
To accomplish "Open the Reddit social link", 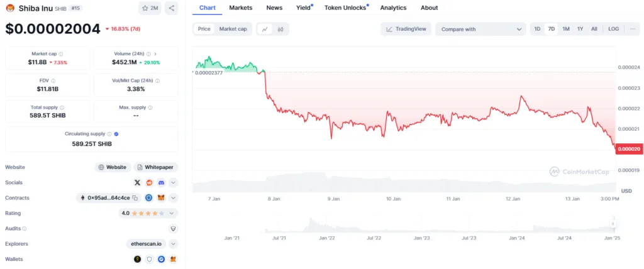I will coord(149,183).
